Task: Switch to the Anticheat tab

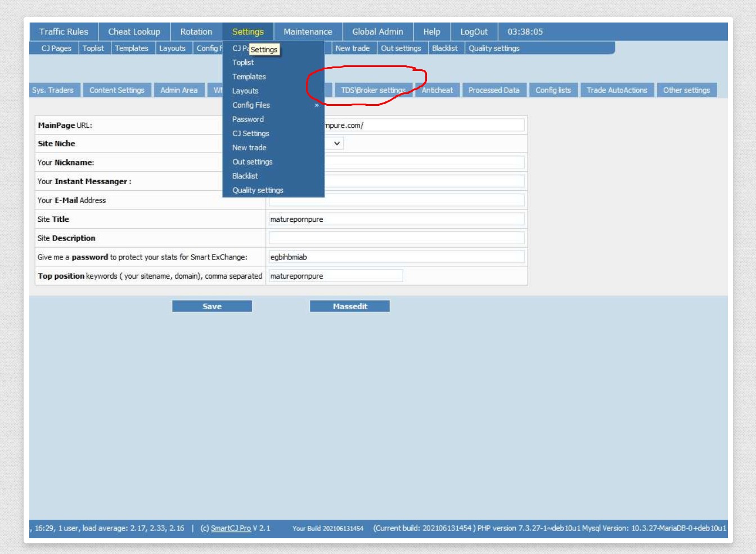Action: [x=437, y=90]
